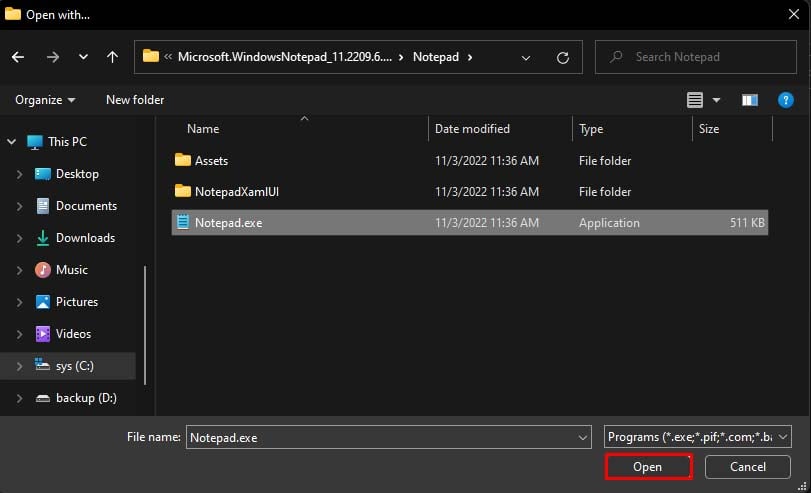This screenshot has height=493, width=811.
Task: Sort by the Type column header
Action: (591, 129)
